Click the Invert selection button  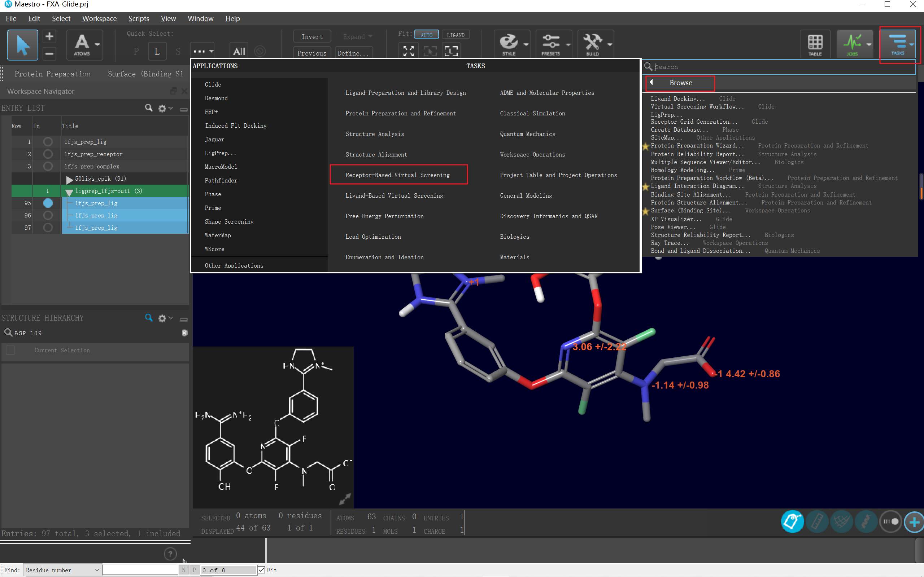311,37
